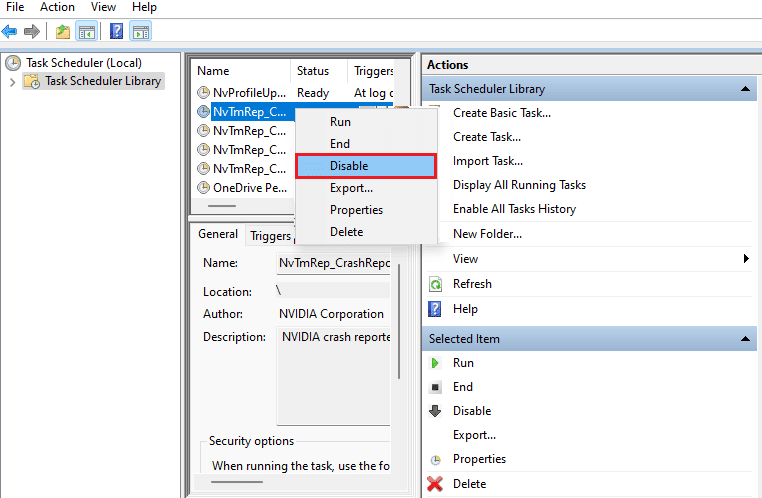Click New Folder... action
The height and width of the screenshot is (498, 762).
[487, 234]
